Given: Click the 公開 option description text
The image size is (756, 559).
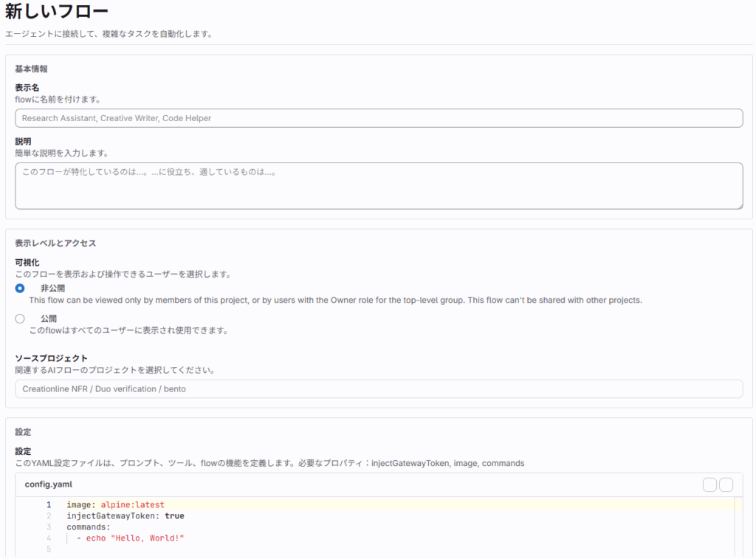Looking at the screenshot, I should (x=128, y=330).
